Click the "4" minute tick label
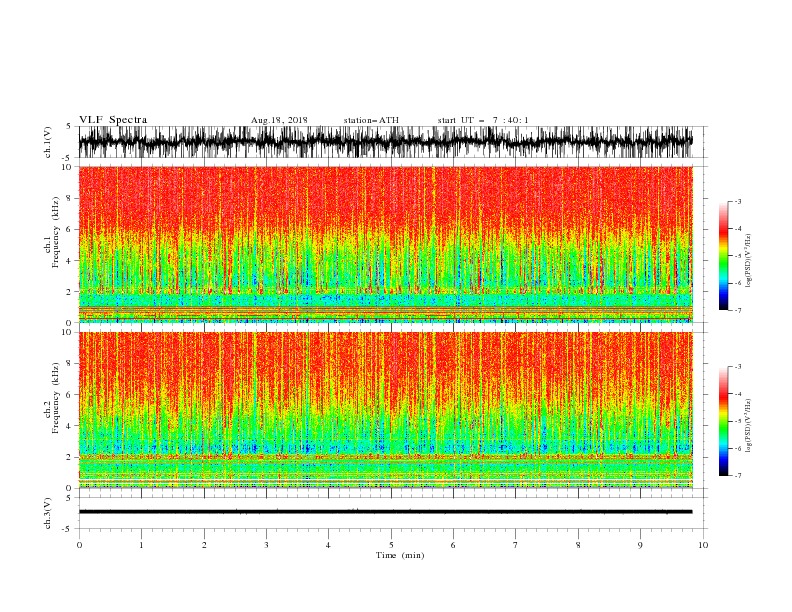 [x=328, y=545]
